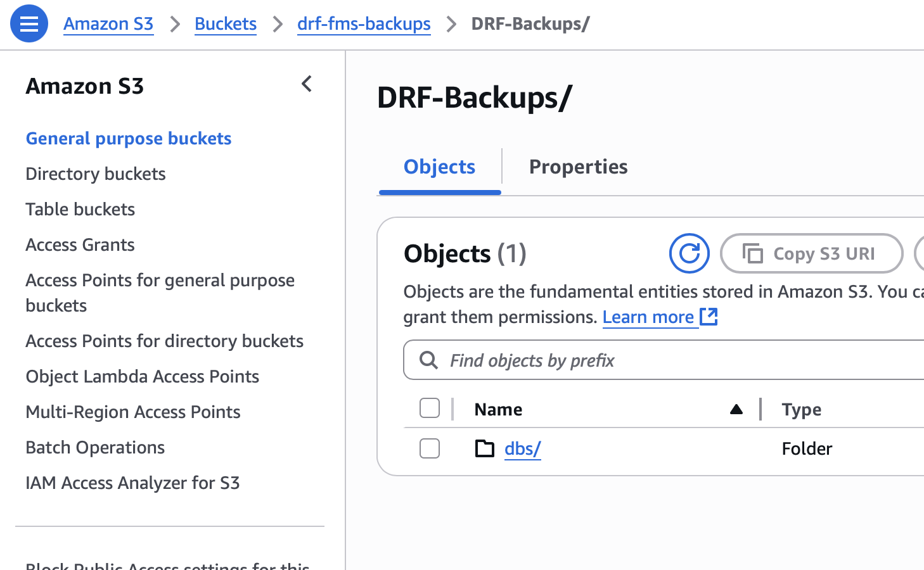Go to Buckets breadcrumb

click(x=226, y=24)
